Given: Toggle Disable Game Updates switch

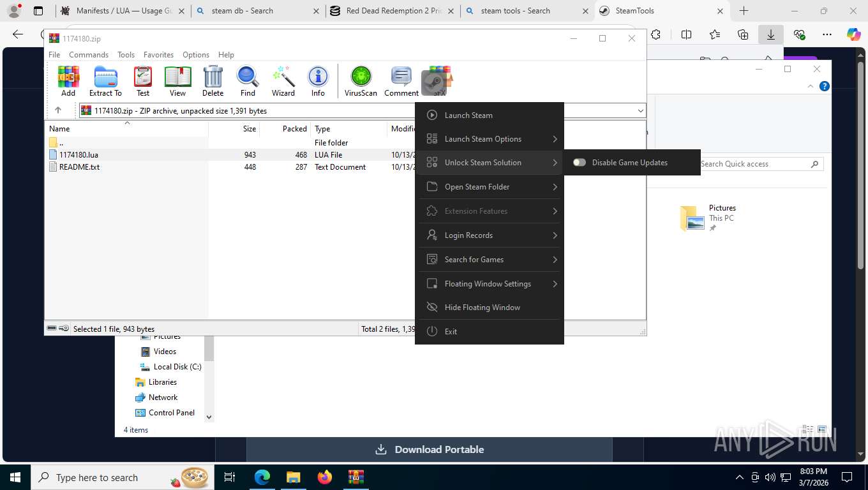Looking at the screenshot, I should pyautogui.click(x=580, y=162).
